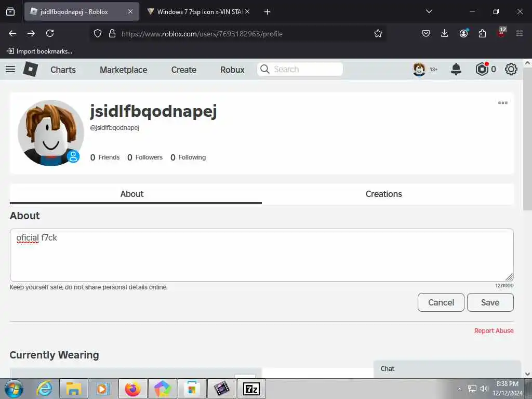Viewport: 532px width, 399px height.
Task: View site security lock information
Action: (112, 33)
